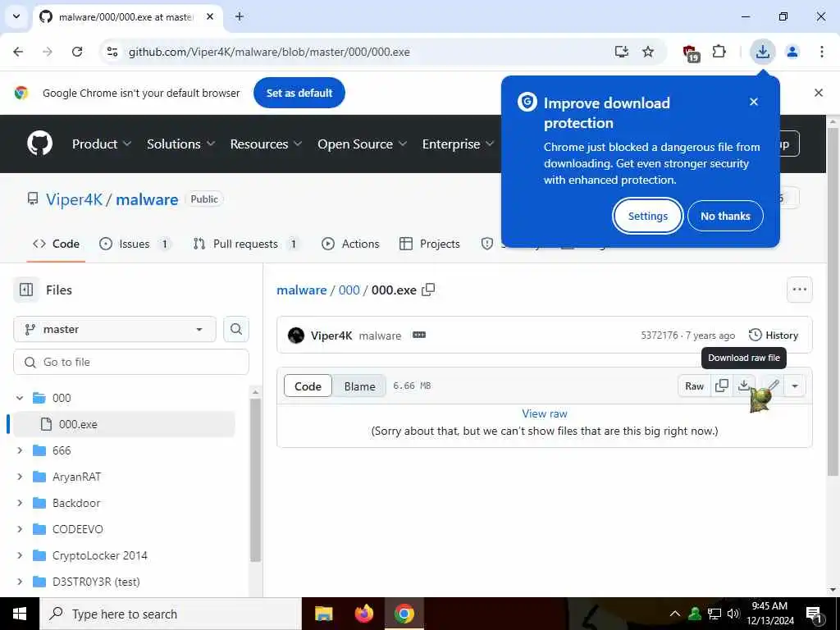
Task: Expand Resources menu
Action: click(267, 144)
